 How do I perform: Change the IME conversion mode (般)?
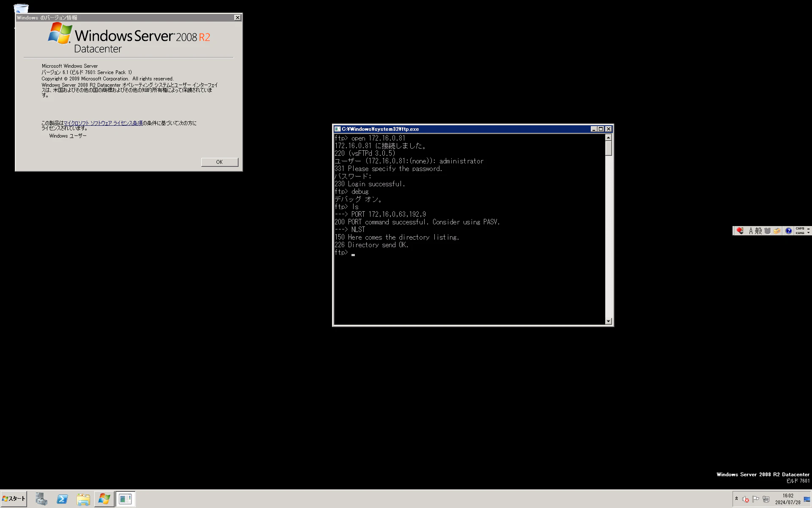758,231
